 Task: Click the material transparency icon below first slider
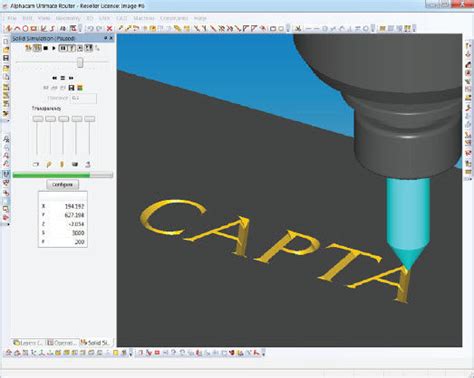coord(36,164)
